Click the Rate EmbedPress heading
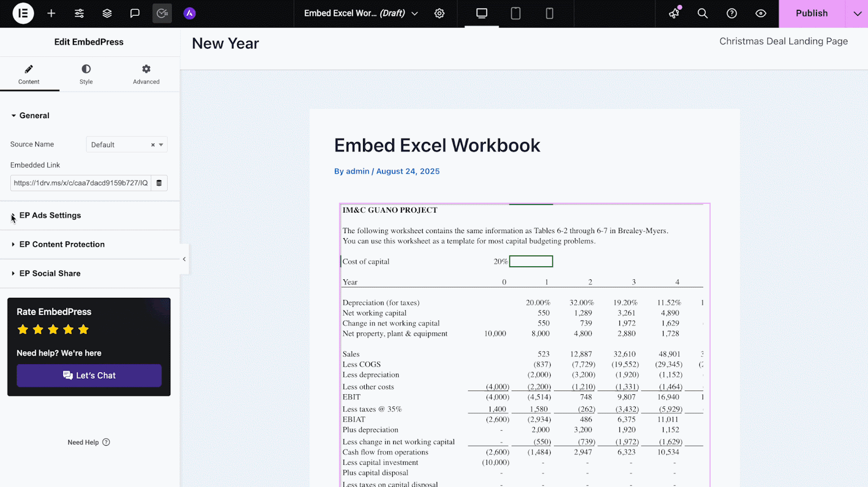Screen dimensions: 868x487 pos(54,312)
